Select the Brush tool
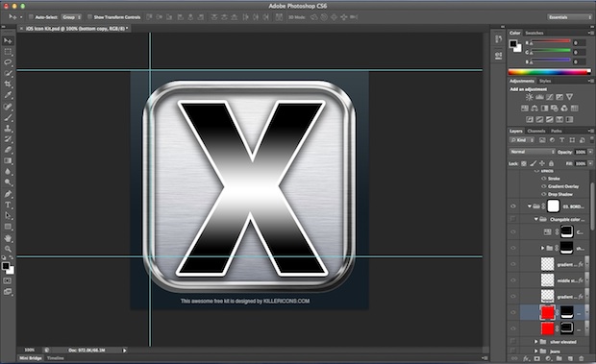This screenshot has height=364, width=596. [x=8, y=117]
